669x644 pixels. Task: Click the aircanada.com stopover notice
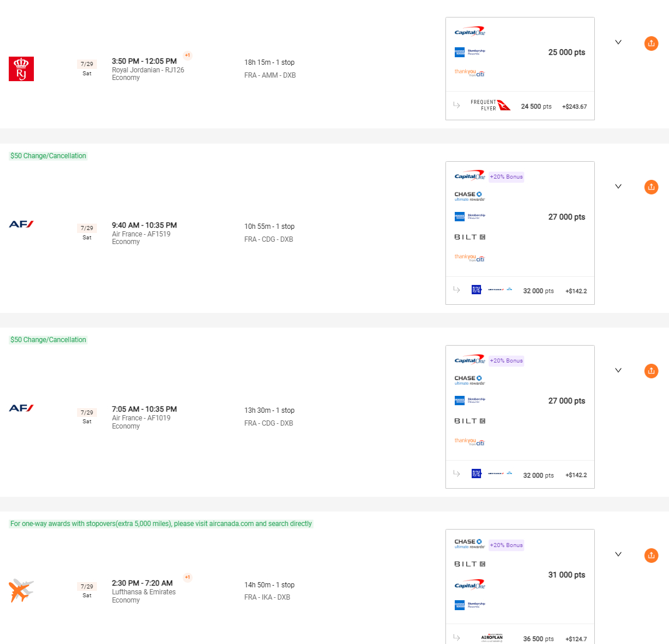(x=161, y=524)
